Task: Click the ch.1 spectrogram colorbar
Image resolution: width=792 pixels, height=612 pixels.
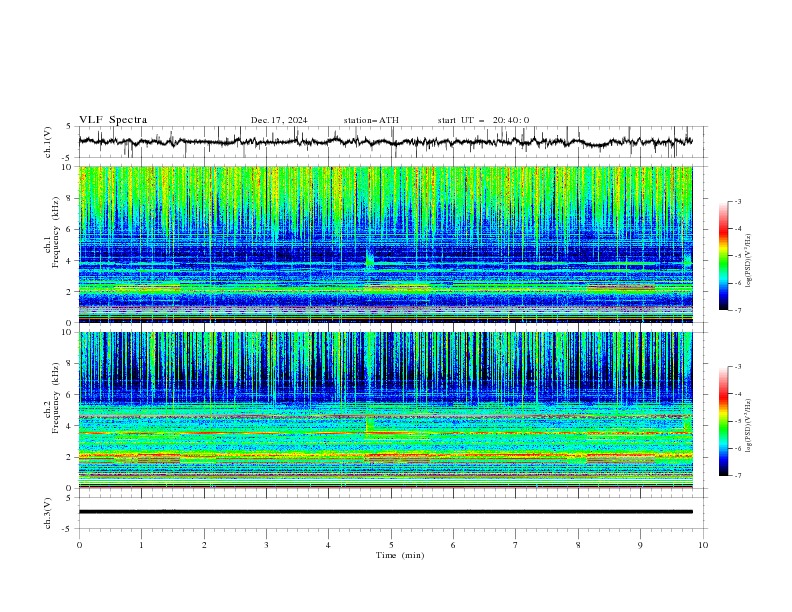Action: (x=723, y=256)
